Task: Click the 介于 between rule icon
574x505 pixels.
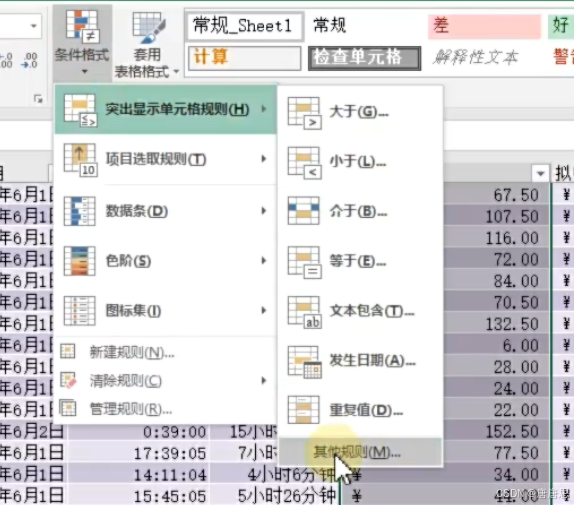Action: (303, 211)
